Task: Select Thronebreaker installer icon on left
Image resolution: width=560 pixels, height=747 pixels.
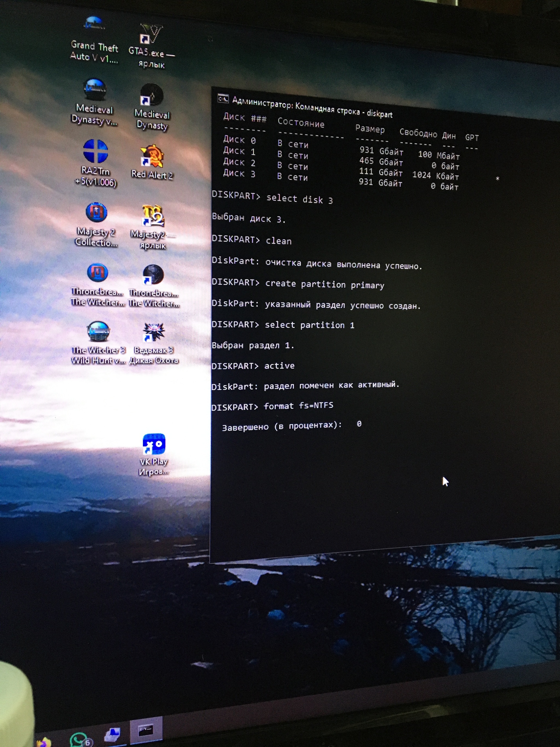Action: pos(97,272)
